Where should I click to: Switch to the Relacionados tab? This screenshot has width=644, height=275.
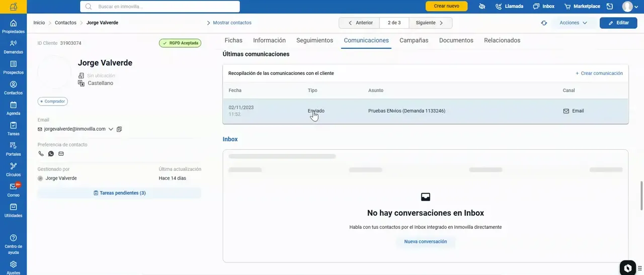(x=502, y=40)
